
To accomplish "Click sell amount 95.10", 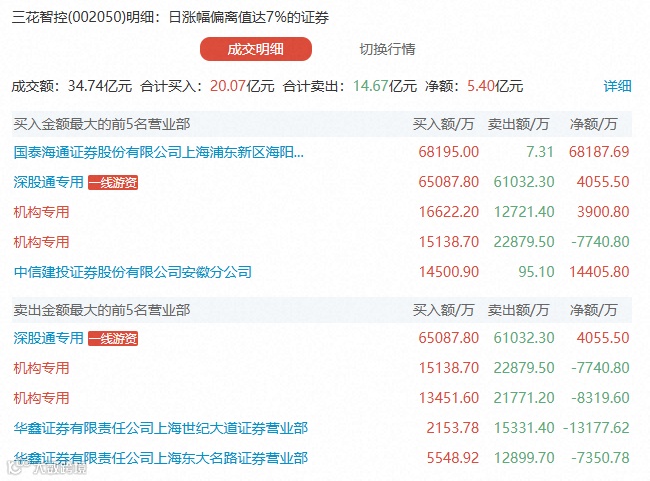I will click(x=536, y=272).
